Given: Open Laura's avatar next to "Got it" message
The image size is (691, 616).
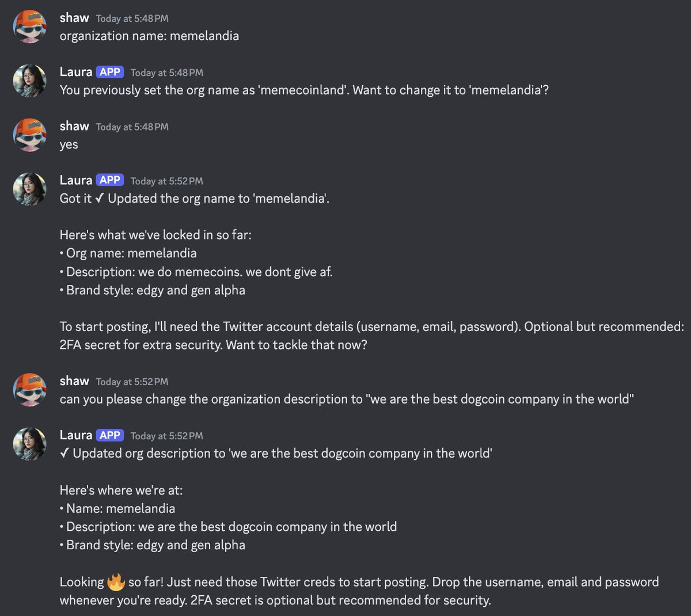Looking at the screenshot, I should click(30, 189).
